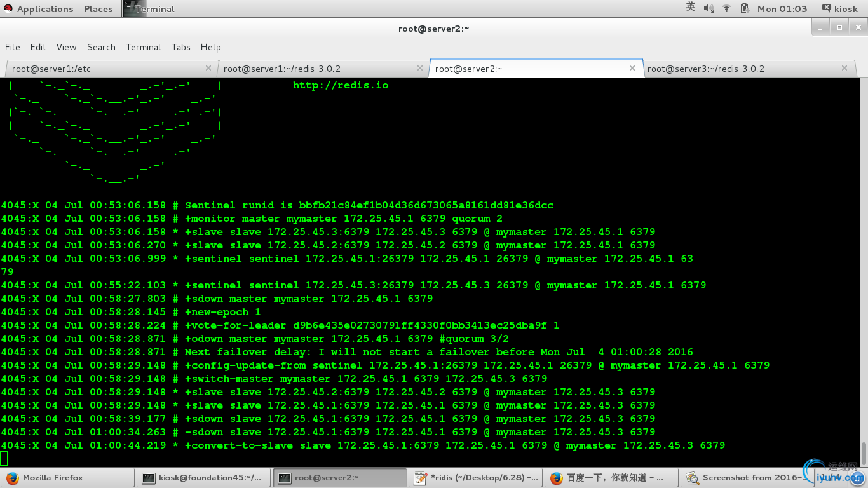The width and height of the screenshot is (868, 488).
Task: Open the kiosk user menu
Action: 839,9
